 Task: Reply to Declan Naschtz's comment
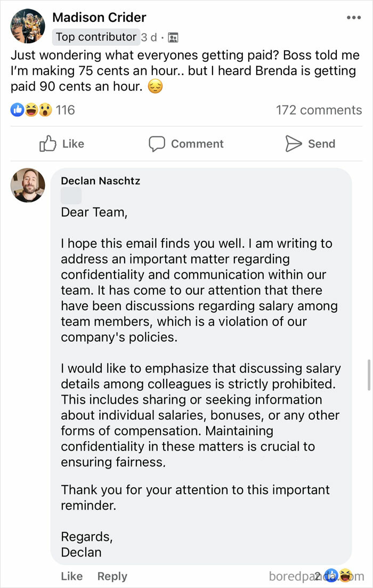coord(112,576)
